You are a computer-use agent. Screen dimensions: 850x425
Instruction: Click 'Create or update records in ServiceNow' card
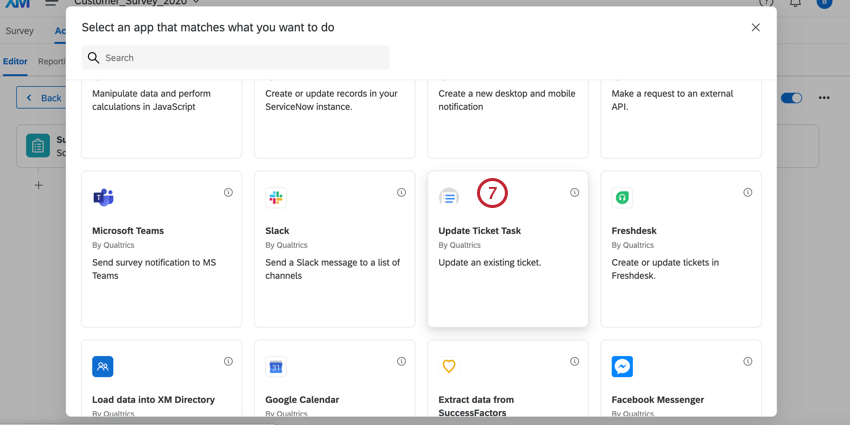click(x=334, y=119)
